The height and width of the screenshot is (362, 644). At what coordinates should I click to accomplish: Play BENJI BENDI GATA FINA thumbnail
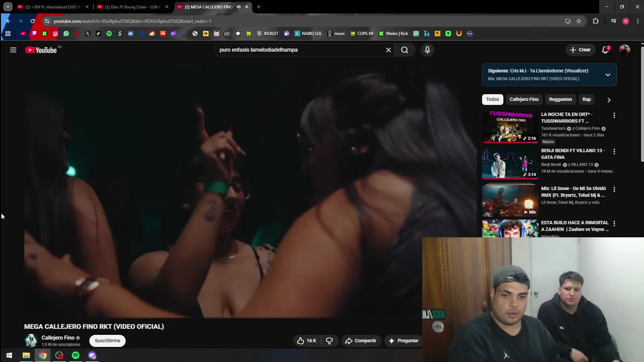click(x=510, y=163)
